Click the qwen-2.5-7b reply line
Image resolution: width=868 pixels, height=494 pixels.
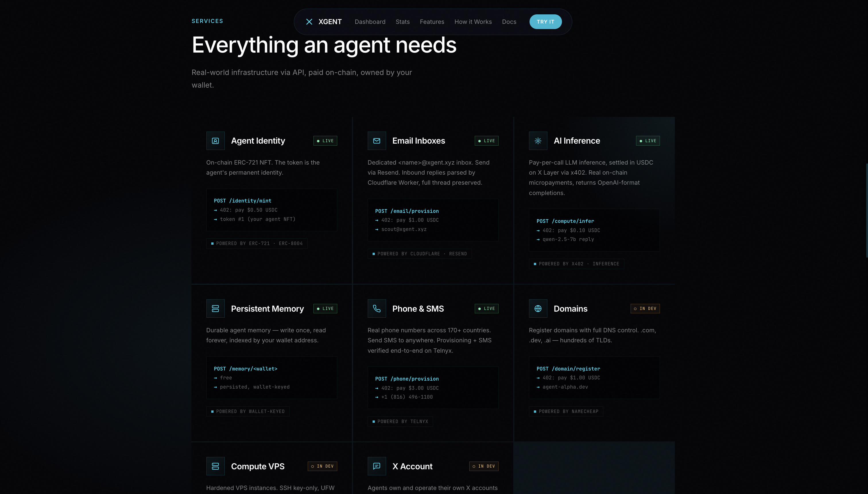coord(565,240)
